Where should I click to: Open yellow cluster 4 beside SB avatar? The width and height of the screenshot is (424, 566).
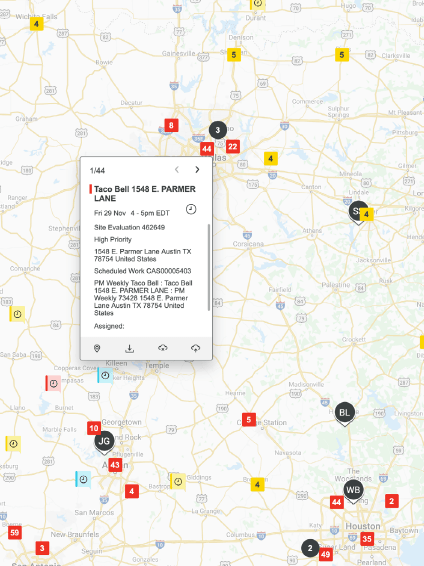pos(367,214)
